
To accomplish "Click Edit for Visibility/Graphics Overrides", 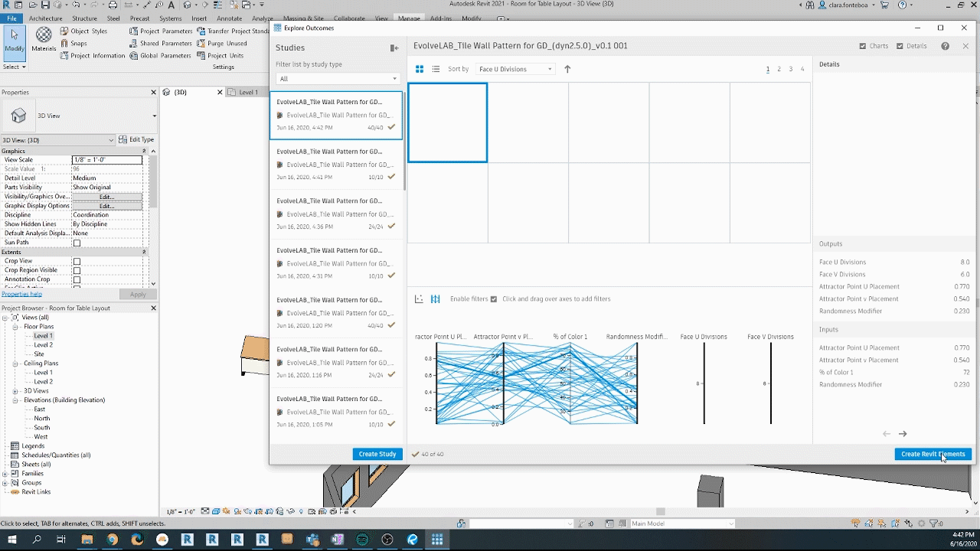I will coord(106,197).
